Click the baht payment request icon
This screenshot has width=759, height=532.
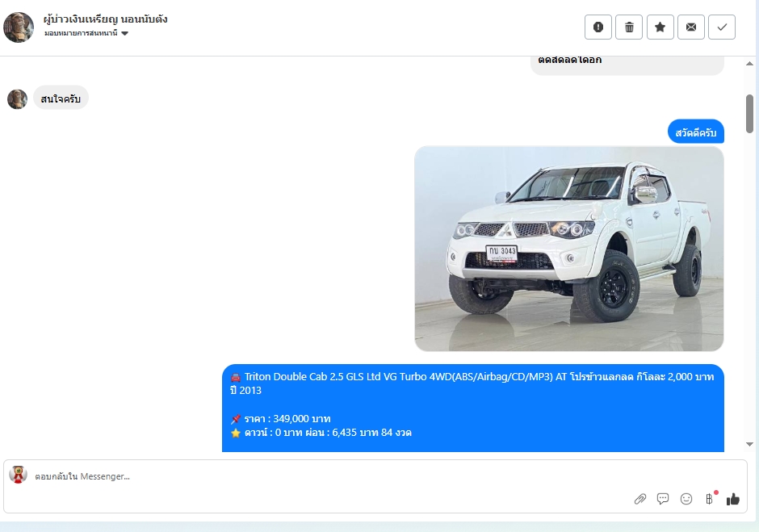coord(710,499)
